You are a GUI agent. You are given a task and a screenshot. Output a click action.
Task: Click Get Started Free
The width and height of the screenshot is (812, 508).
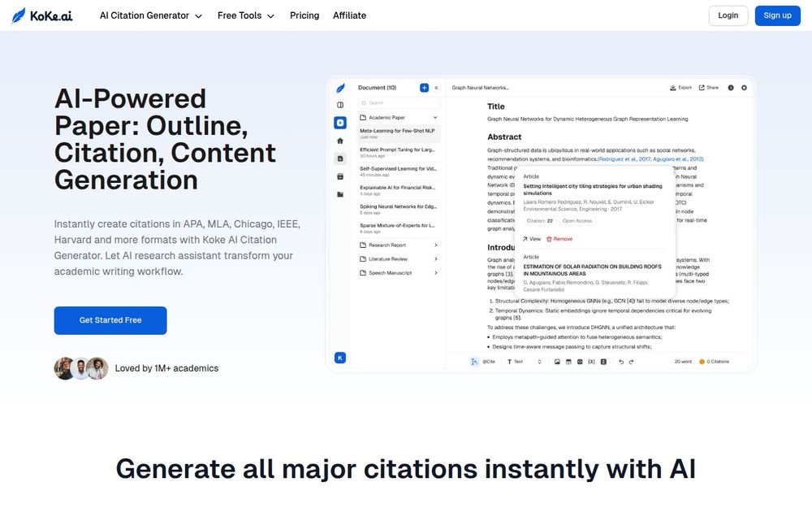pos(110,320)
